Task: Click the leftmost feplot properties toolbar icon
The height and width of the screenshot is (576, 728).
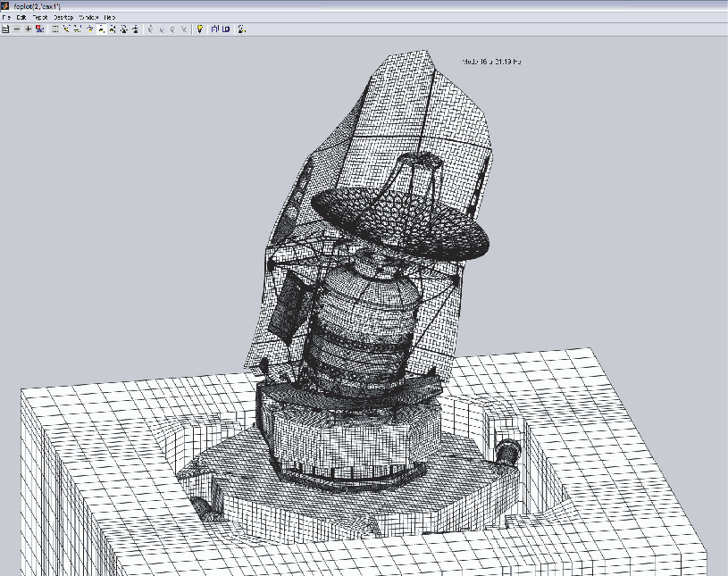Action: pyautogui.click(x=5, y=29)
